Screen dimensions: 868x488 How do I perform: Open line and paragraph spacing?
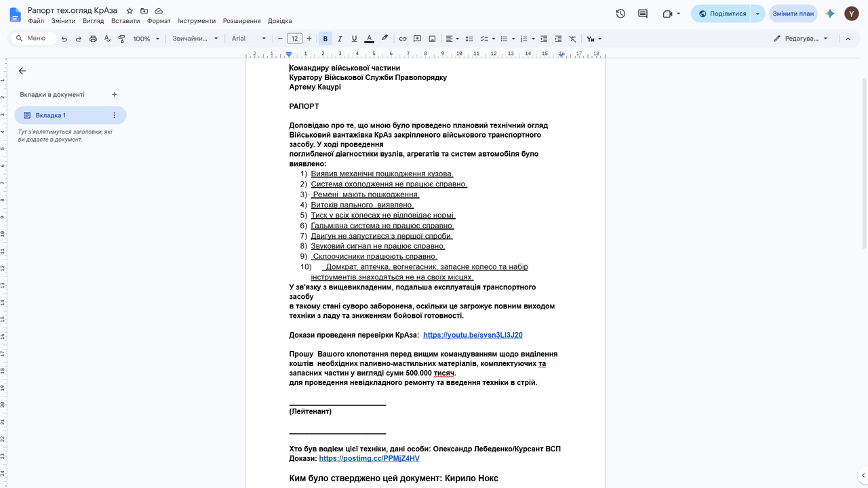469,39
